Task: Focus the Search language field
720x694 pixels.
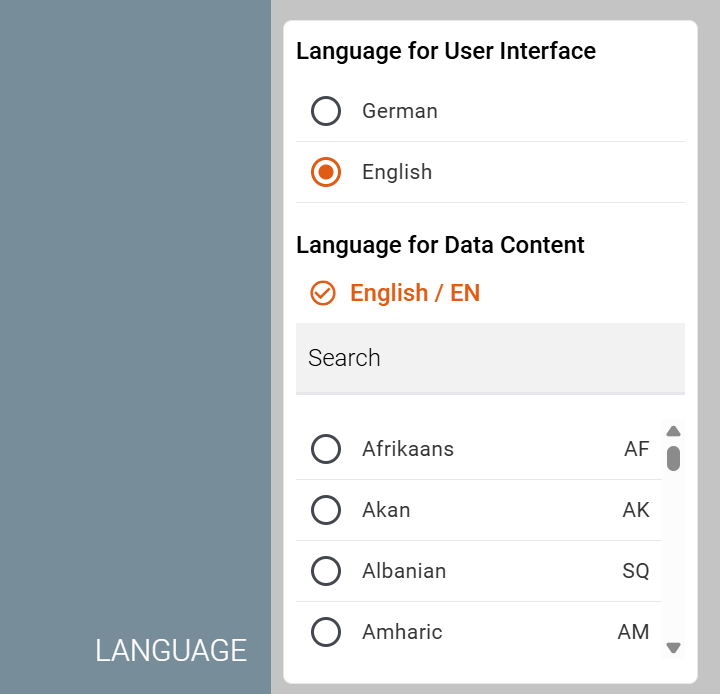Action: point(490,358)
